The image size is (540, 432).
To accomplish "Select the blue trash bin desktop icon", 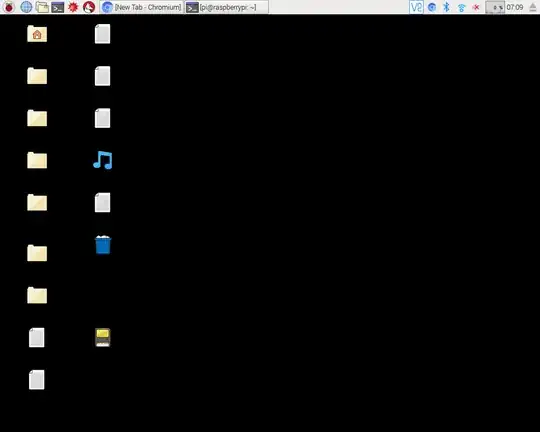I will [103, 245].
